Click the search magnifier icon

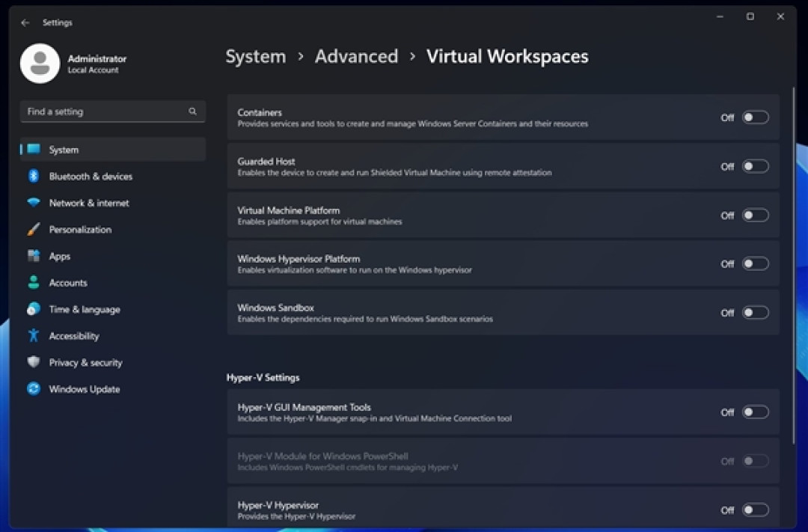(193, 111)
